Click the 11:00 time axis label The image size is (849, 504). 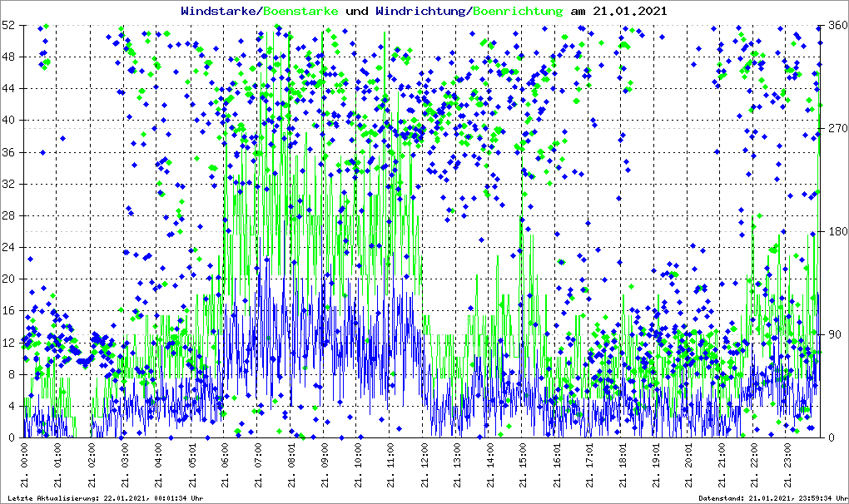390,465
